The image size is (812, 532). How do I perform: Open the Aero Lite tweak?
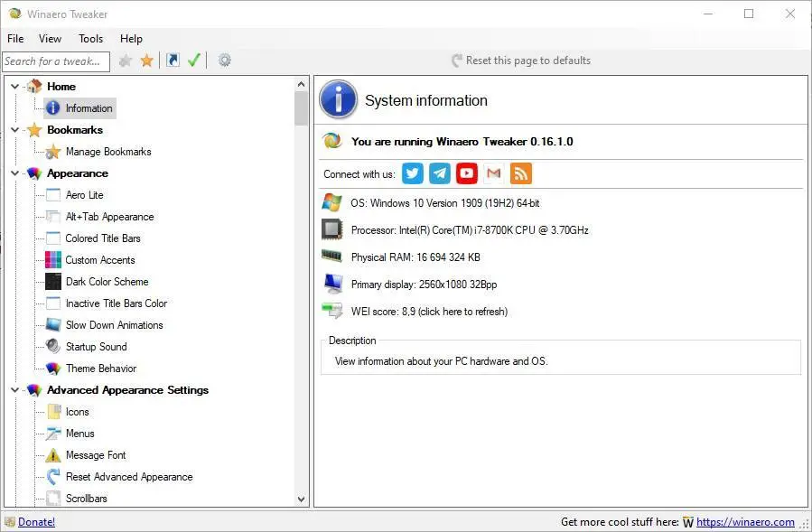84,195
